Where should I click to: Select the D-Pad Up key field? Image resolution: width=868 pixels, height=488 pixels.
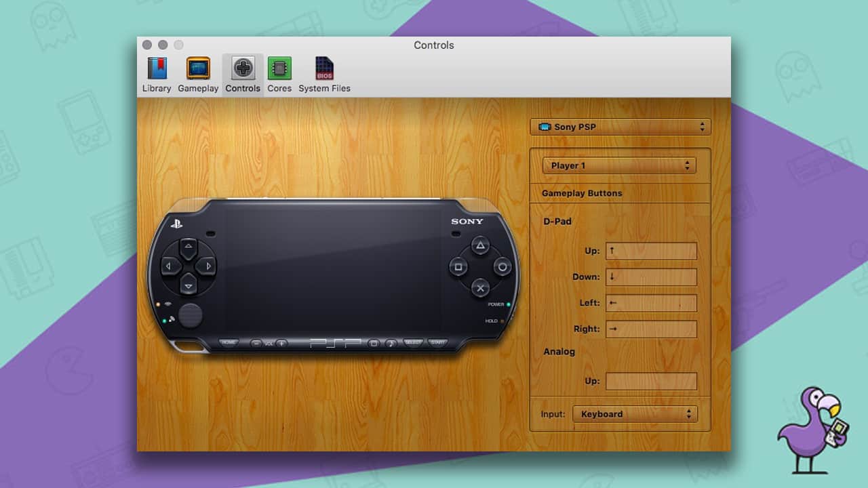click(651, 251)
